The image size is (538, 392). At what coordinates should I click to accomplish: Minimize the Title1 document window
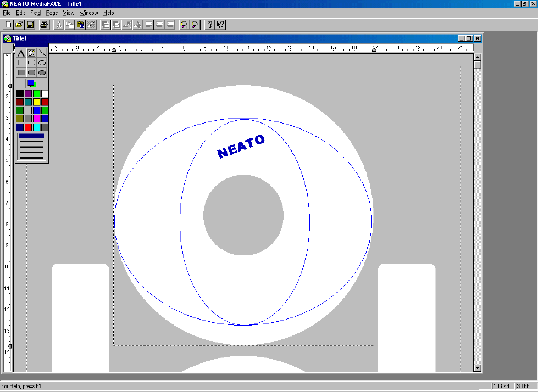[462, 38]
